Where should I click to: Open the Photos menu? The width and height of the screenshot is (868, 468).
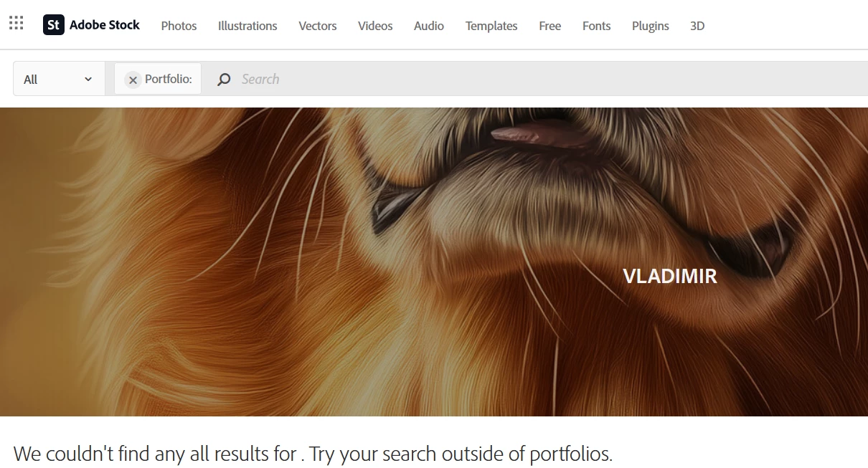pos(179,26)
